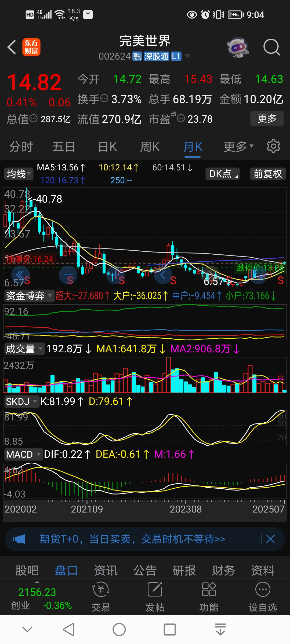Open the DK点 selector
290x644 pixels.
tap(223, 174)
